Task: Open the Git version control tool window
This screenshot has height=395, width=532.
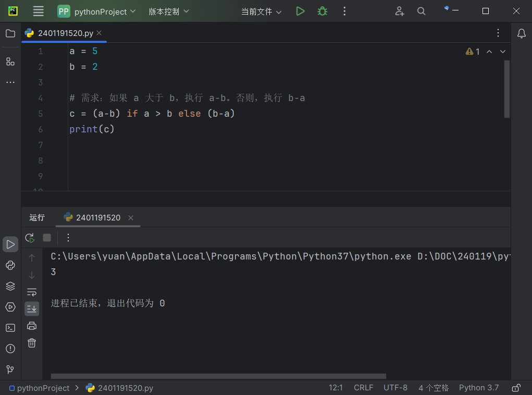Action: coord(10,369)
